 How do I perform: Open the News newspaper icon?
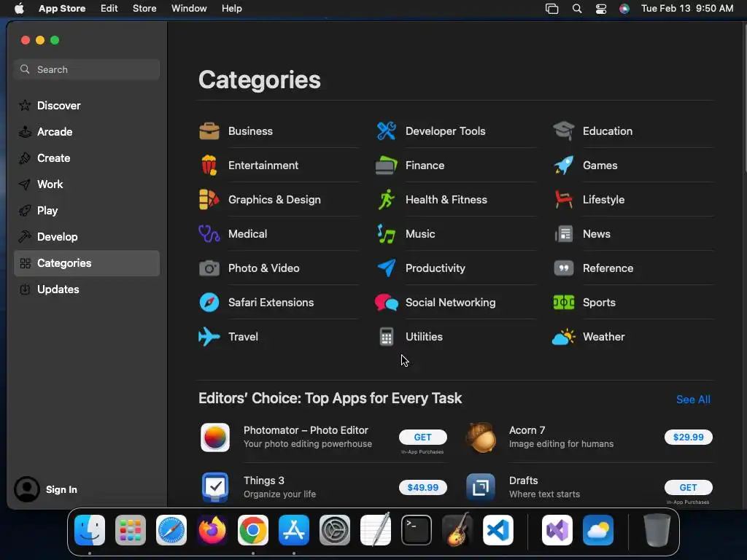click(564, 234)
